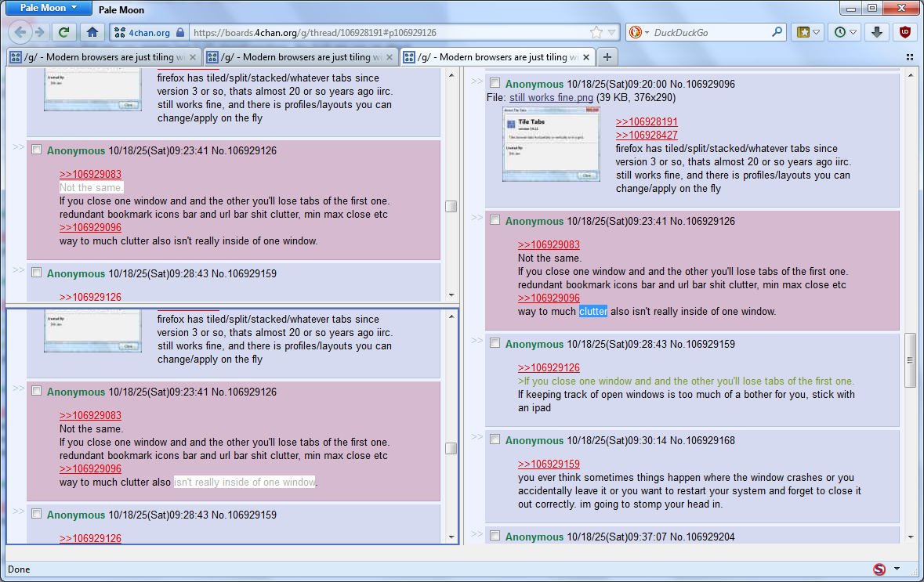Click up arrow of right pane scrollbar
The height and width of the screenshot is (582, 924).
coord(911,75)
